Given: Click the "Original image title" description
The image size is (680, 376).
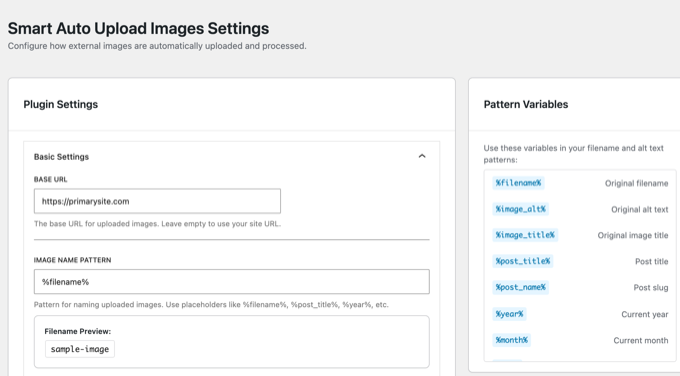Looking at the screenshot, I should point(633,235).
